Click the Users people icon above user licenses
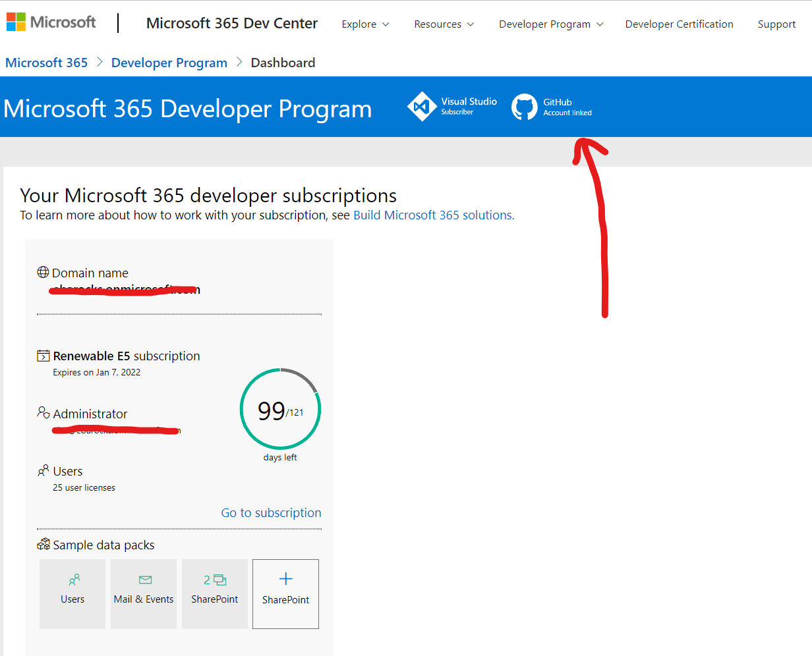 [x=43, y=471]
